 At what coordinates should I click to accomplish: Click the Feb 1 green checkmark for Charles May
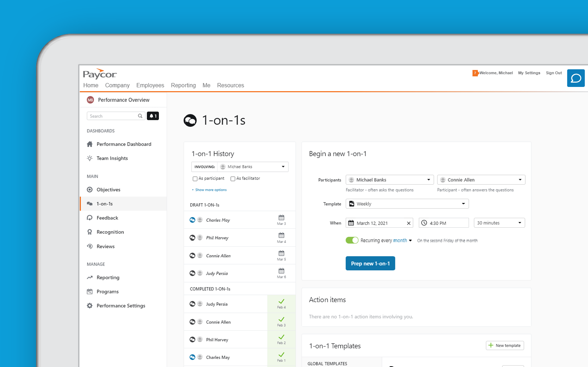pos(281,355)
